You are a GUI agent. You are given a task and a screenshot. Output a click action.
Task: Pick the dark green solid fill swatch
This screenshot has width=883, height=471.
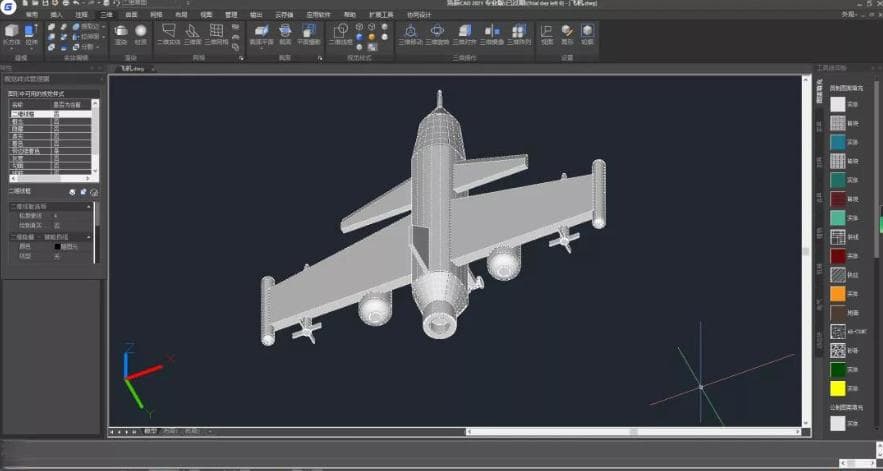tap(838, 369)
